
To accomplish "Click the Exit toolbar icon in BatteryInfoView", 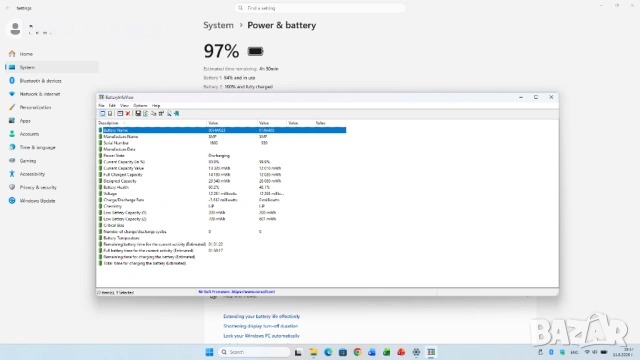I will pos(176,113).
